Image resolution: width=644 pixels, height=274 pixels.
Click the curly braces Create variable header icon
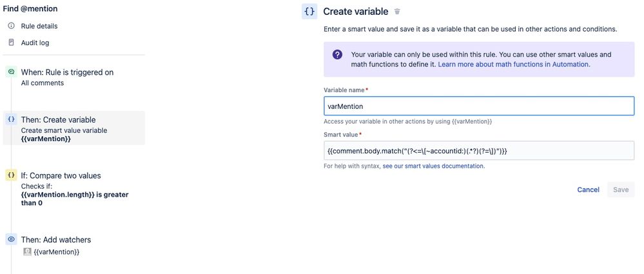tap(309, 12)
